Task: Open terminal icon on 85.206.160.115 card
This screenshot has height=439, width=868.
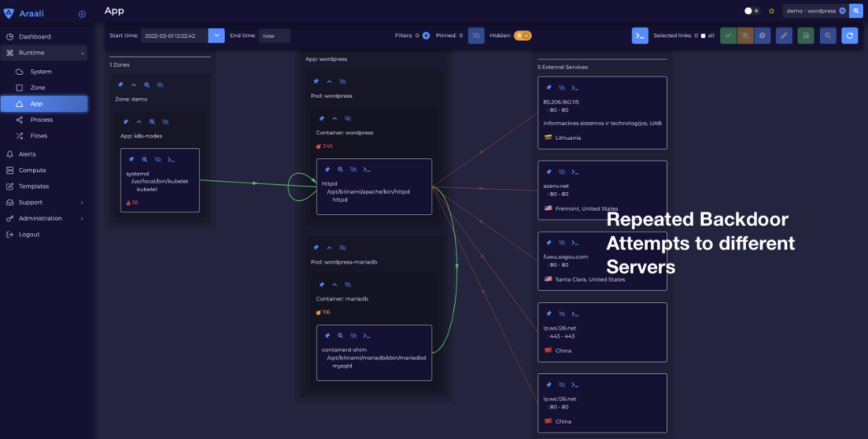Action: (575, 88)
